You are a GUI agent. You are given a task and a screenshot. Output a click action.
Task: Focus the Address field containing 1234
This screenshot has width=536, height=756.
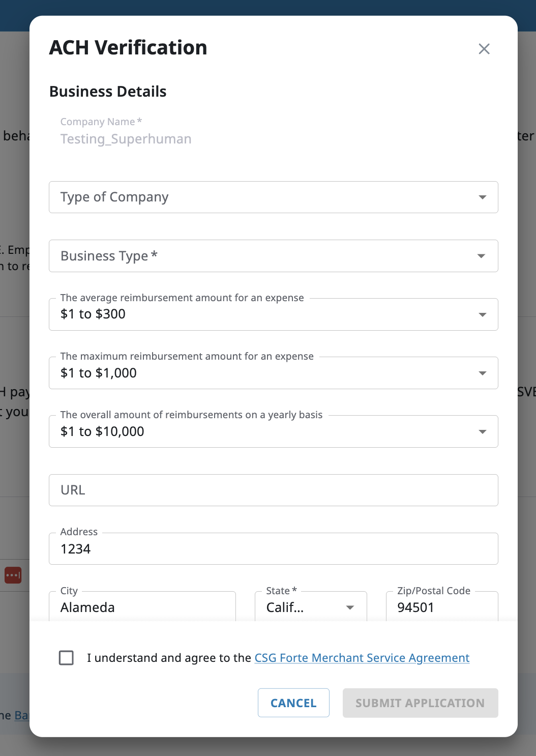(x=273, y=549)
